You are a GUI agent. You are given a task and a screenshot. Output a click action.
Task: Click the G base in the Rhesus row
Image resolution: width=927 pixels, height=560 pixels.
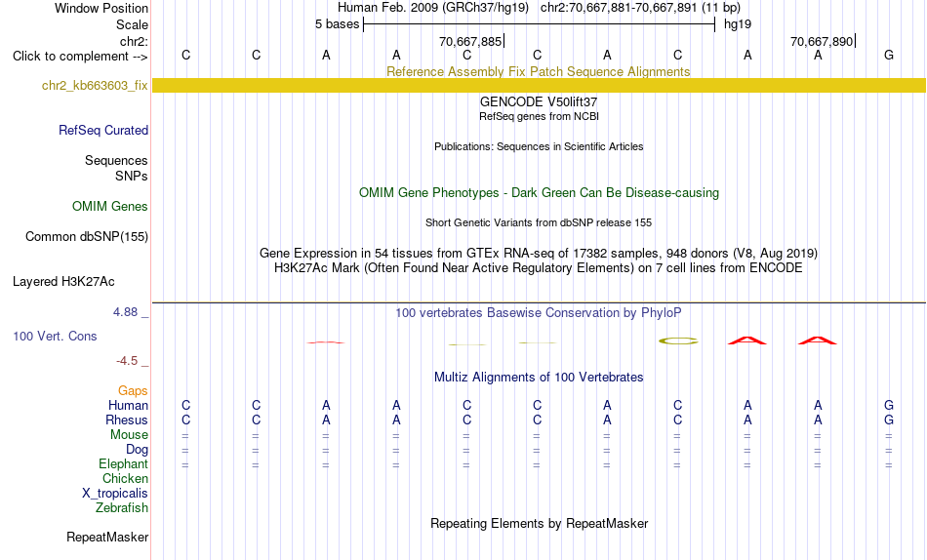[889, 420]
